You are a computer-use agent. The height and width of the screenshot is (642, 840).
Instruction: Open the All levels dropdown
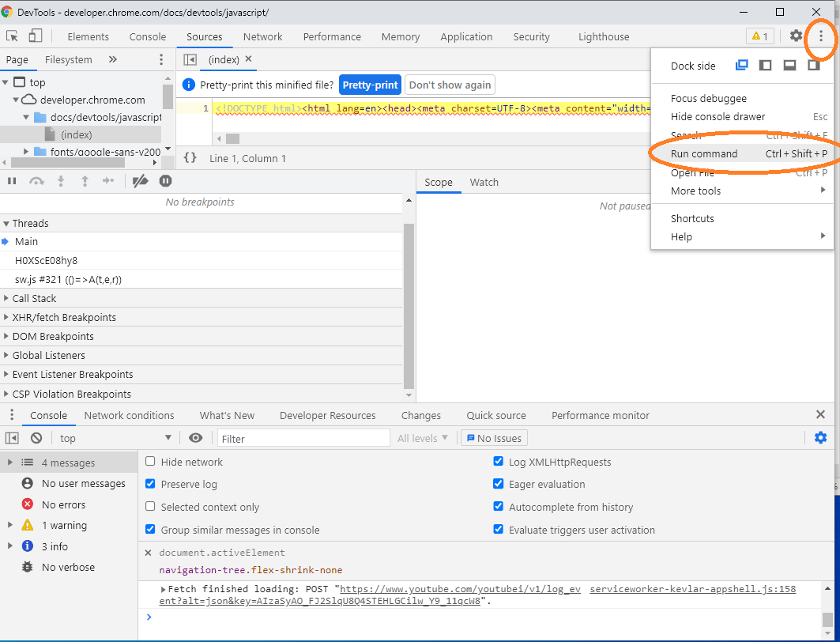click(423, 438)
